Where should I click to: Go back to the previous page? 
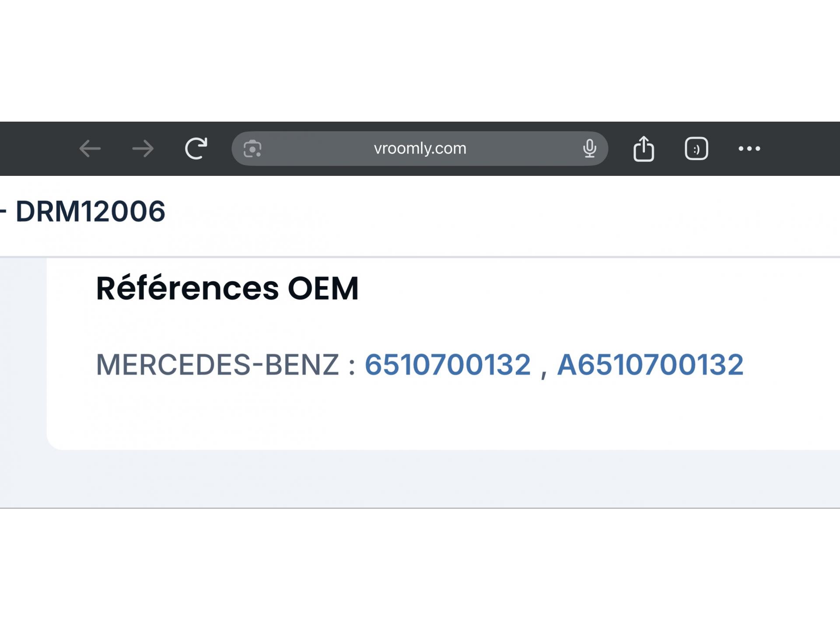90,149
